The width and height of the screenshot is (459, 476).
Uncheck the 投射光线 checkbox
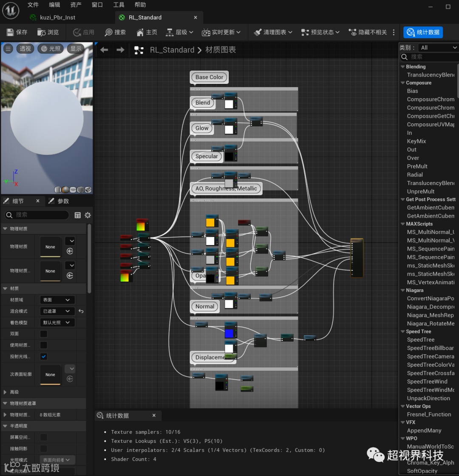(x=44, y=356)
